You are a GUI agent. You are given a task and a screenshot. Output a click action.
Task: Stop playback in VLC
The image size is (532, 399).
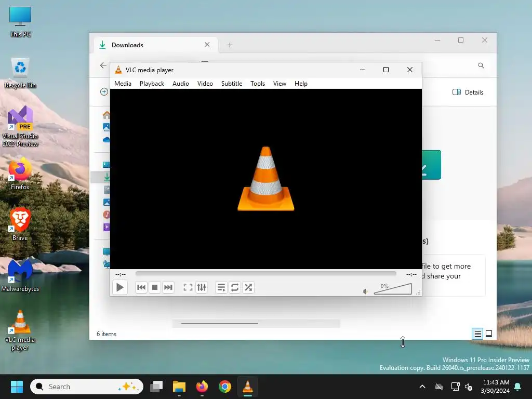tap(155, 287)
